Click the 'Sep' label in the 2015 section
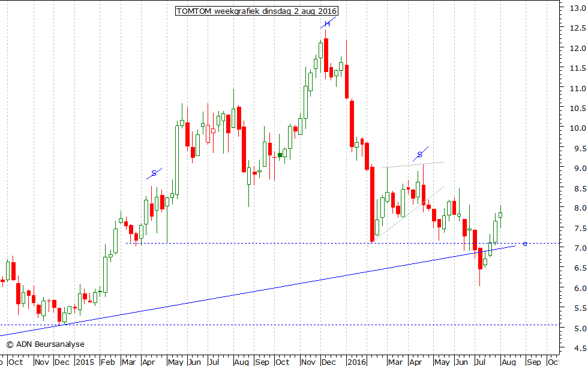588x366 pixels. pyautogui.click(x=262, y=362)
